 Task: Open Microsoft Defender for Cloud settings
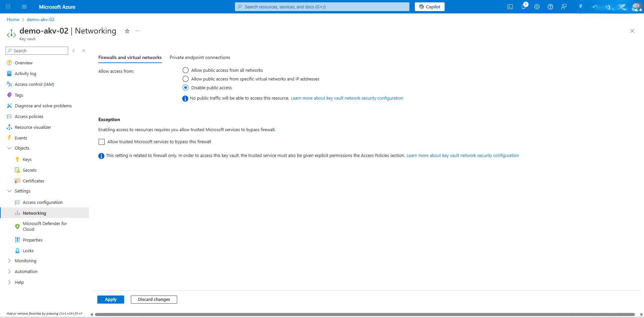(x=45, y=226)
